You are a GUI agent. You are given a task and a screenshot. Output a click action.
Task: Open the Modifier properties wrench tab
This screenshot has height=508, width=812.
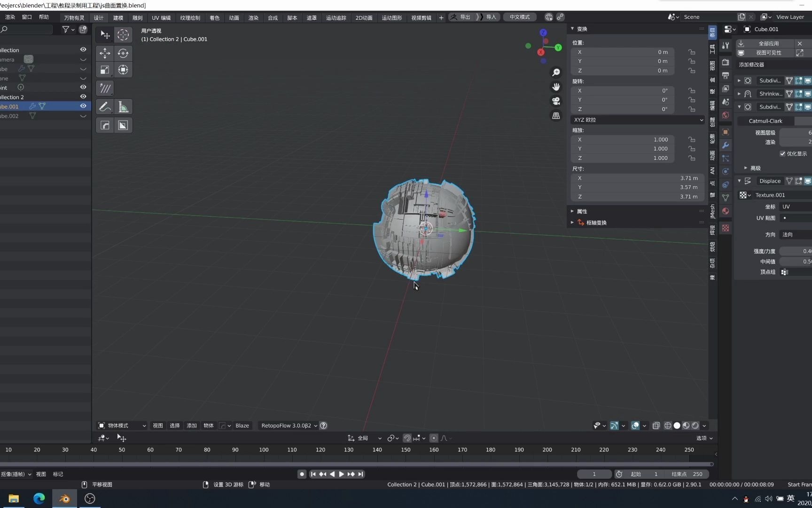[x=725, y=145]
